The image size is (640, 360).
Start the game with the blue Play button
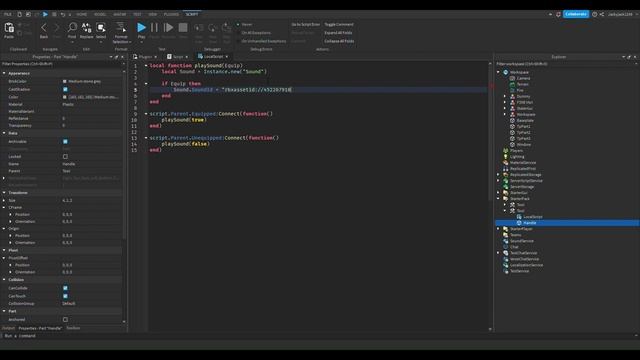[141, 27]
